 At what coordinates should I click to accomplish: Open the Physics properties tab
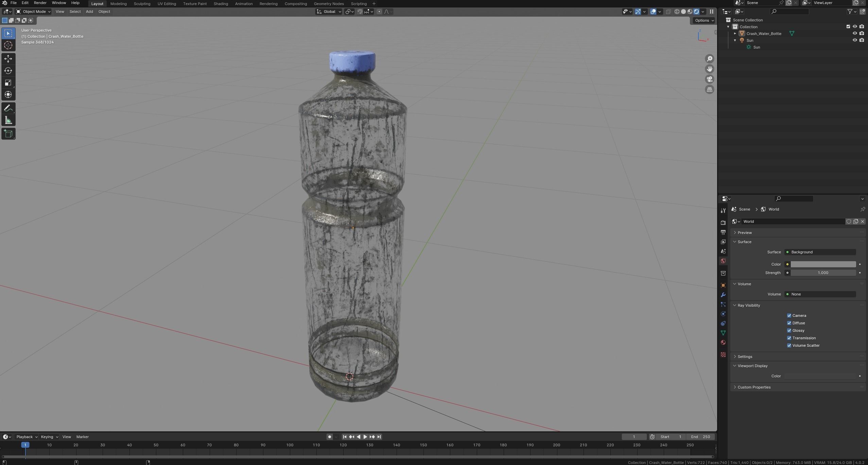(x=723, y=314)
